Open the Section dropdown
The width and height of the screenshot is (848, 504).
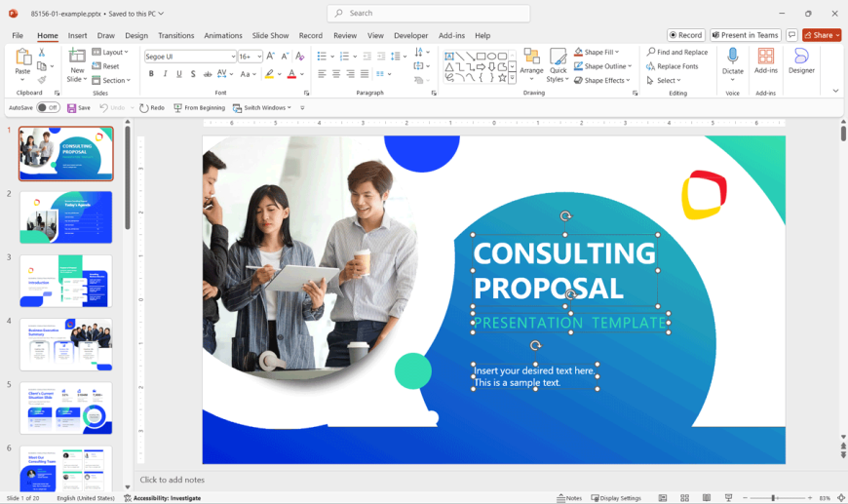pyautogui.click(x=111, y=80)
